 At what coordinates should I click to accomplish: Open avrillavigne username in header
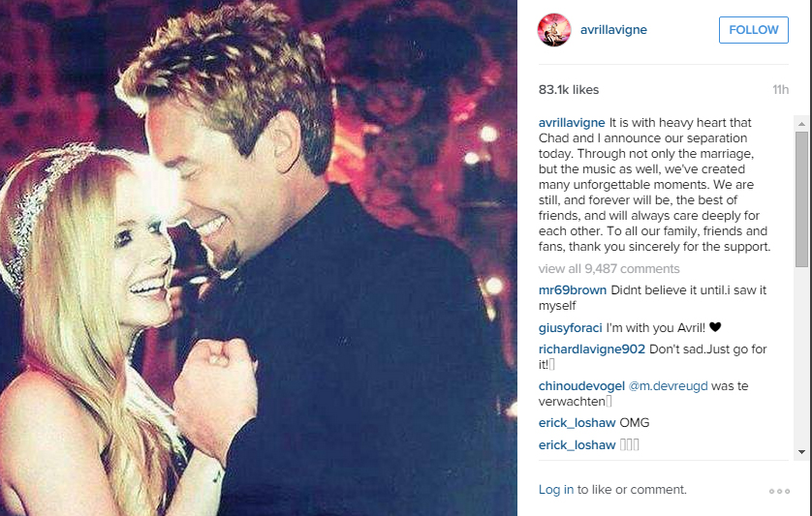[x=613, y=30]
